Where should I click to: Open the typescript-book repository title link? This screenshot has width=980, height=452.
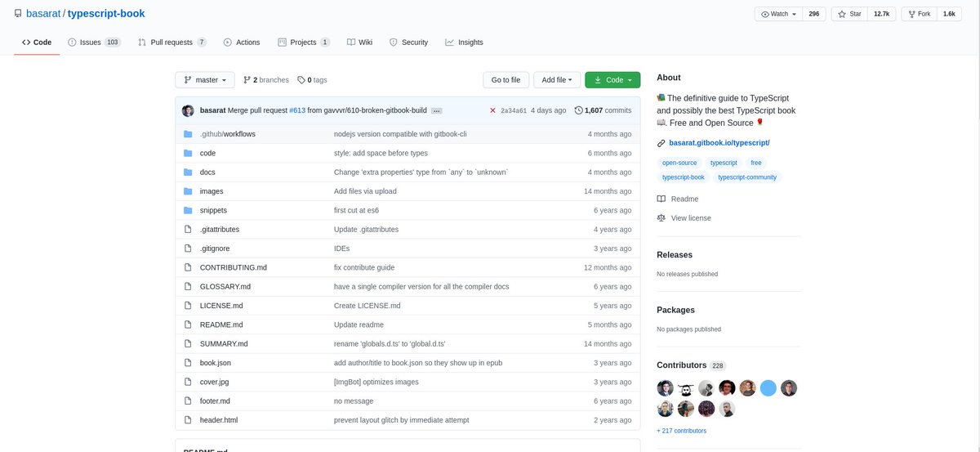point(106,14)
